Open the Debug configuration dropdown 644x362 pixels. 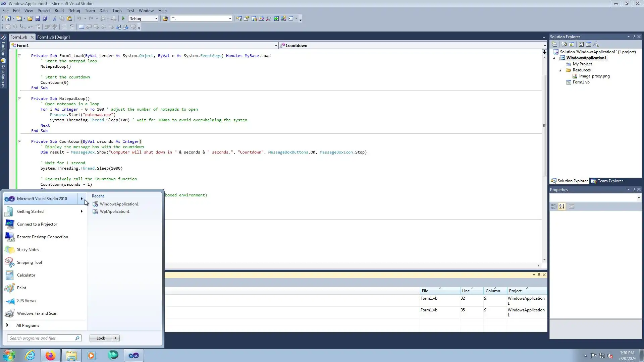[156, 19]
